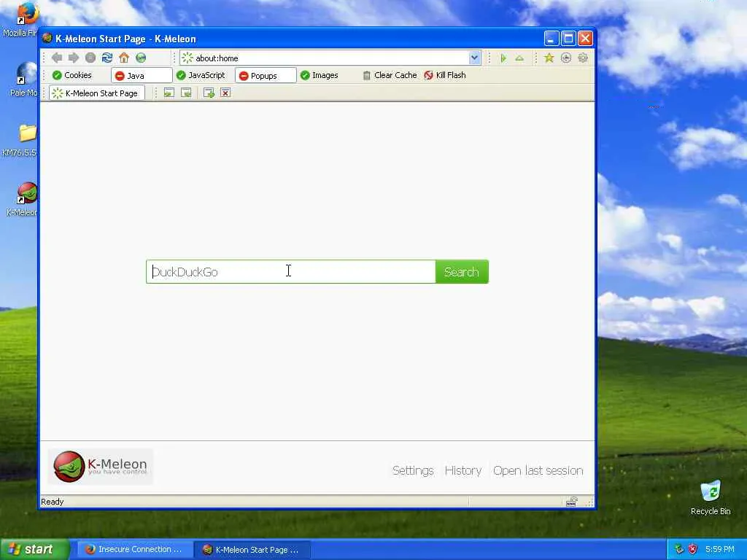Screen dimensions: 747x560
Task: Click Kill Flash button
Action: tap(445, 75)
